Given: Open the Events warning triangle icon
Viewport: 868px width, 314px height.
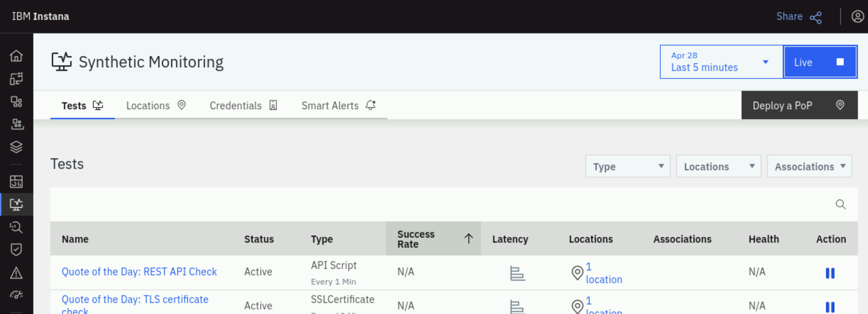Looking at the screenshot, I should click(x=16, y=273).
